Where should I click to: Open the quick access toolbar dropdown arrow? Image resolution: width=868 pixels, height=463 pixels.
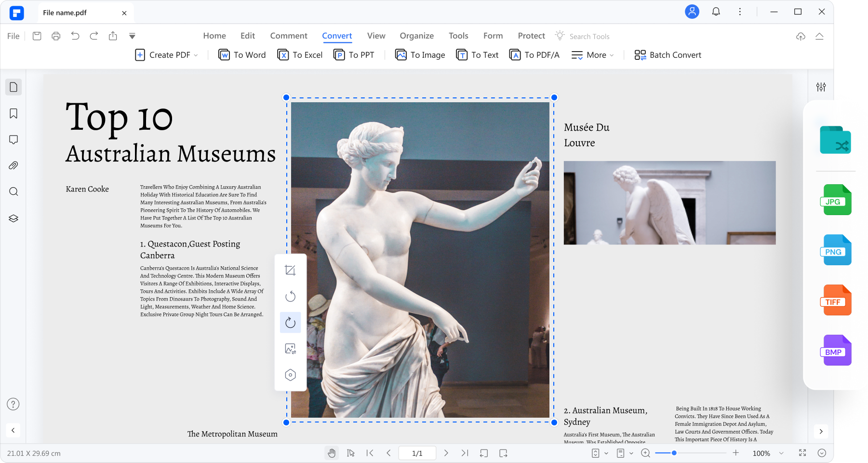[x=132, y=36]
